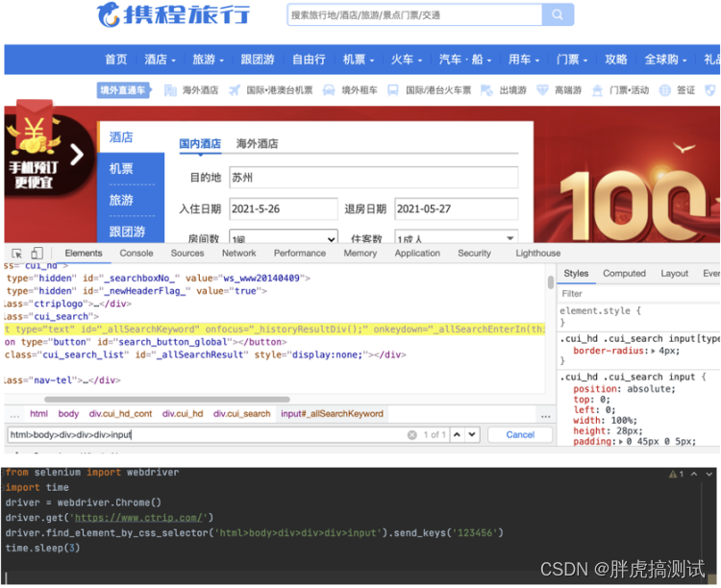Click the Ctrip logo in the header

(173, 14)
